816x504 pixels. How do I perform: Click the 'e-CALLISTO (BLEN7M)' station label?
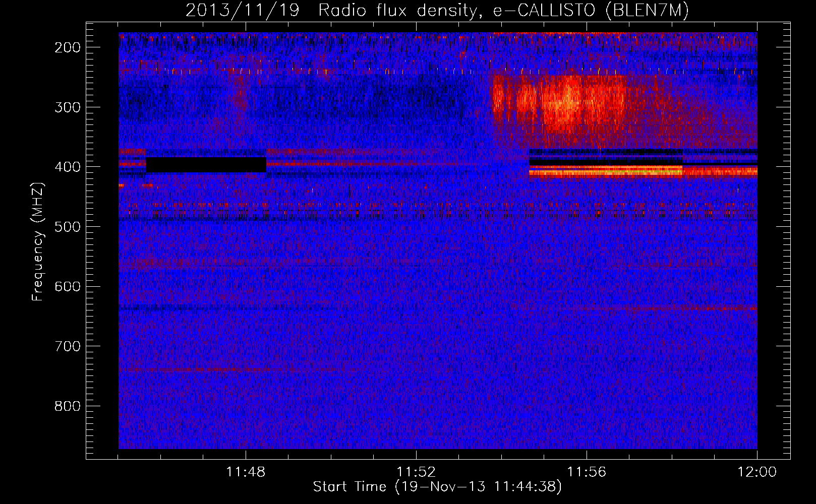pos(591,11)
